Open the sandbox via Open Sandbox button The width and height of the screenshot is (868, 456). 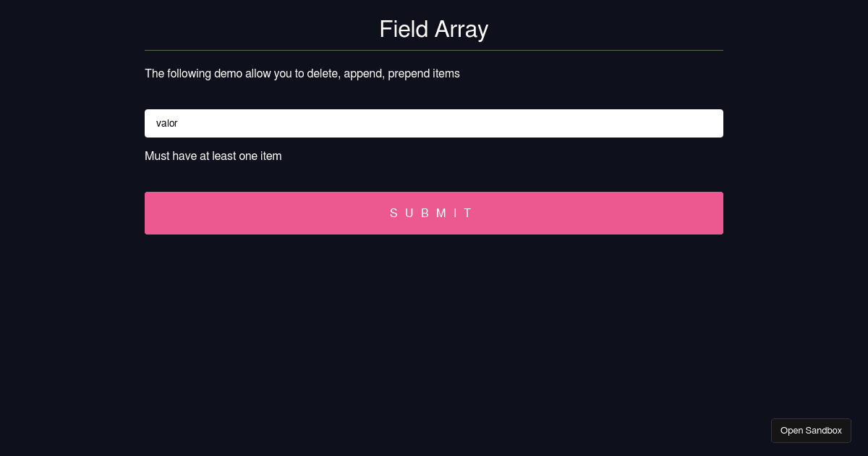(x=811, y=430)
